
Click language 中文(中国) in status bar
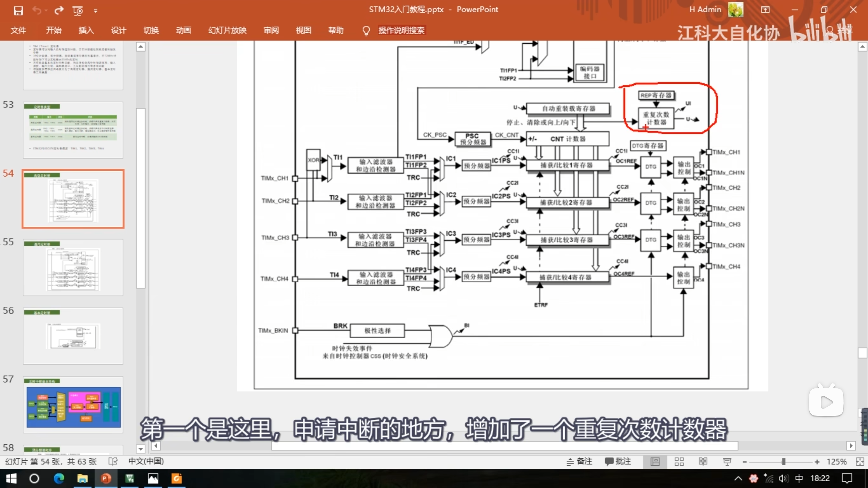pos(146,462)
